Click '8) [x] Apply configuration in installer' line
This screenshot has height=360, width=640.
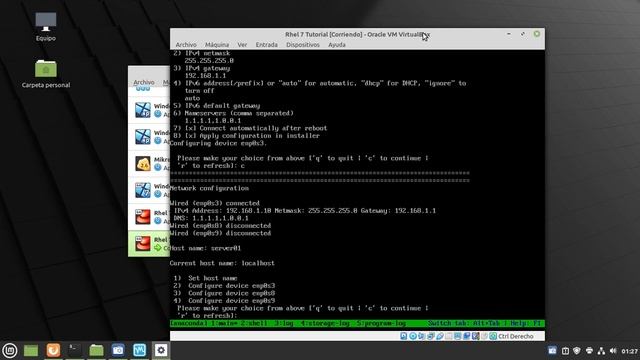pyautogui.click(x=246, y=136)
